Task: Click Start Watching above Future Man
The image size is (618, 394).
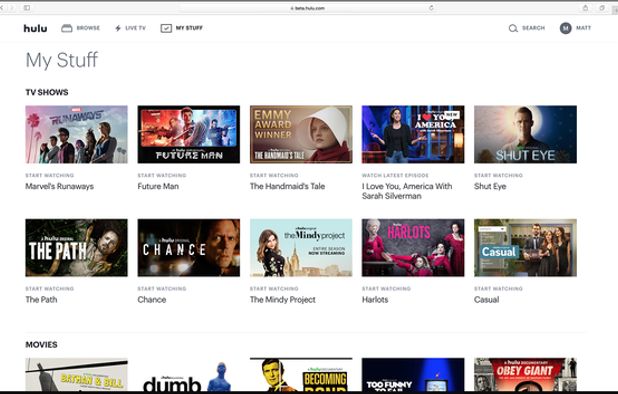Action: click(x=162, y=175)
